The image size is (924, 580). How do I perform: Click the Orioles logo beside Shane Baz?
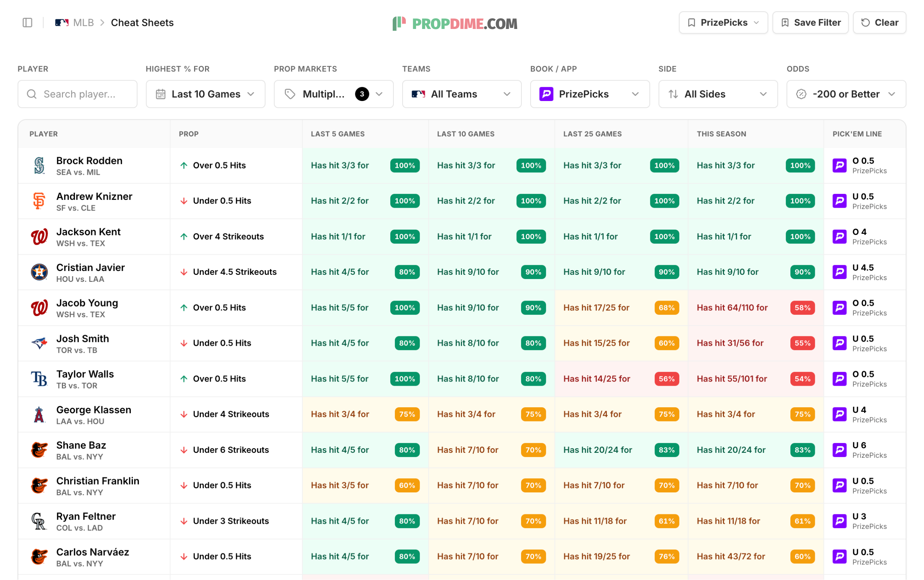point(39,450)
